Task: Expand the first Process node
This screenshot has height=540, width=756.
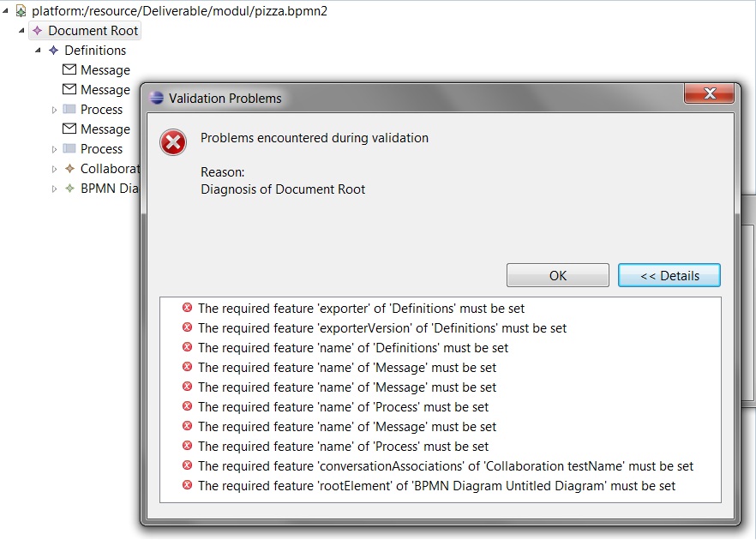Action: coord(54,110)
